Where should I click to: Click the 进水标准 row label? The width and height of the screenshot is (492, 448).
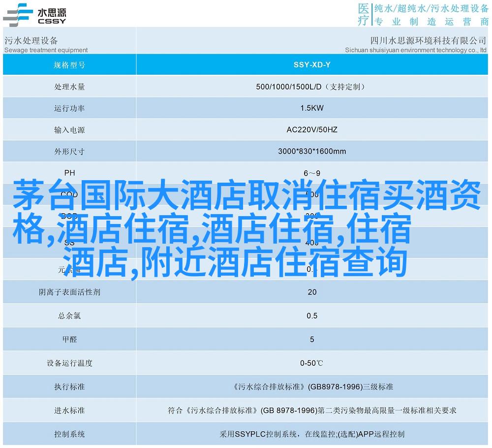click(x=69, y=410)
